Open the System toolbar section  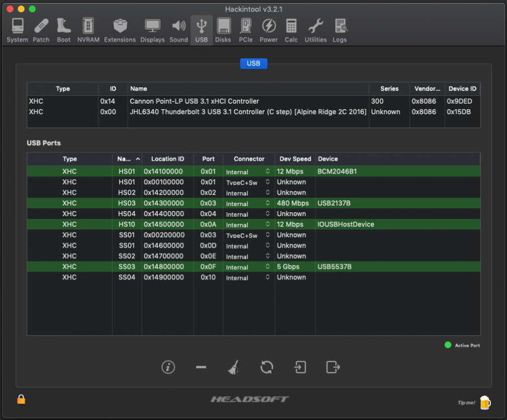(17, 30)
